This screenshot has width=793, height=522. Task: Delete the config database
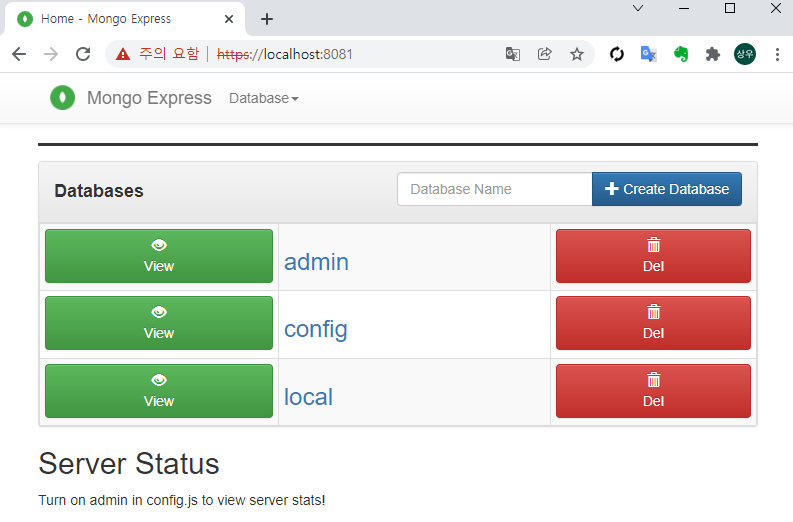click(653, 323)
